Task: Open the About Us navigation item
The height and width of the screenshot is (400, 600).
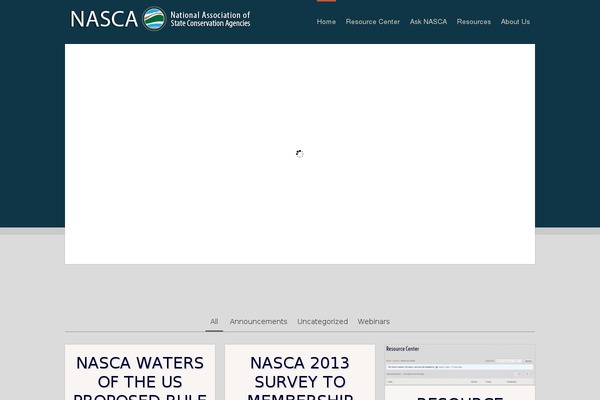Action: tap(515, 22)
